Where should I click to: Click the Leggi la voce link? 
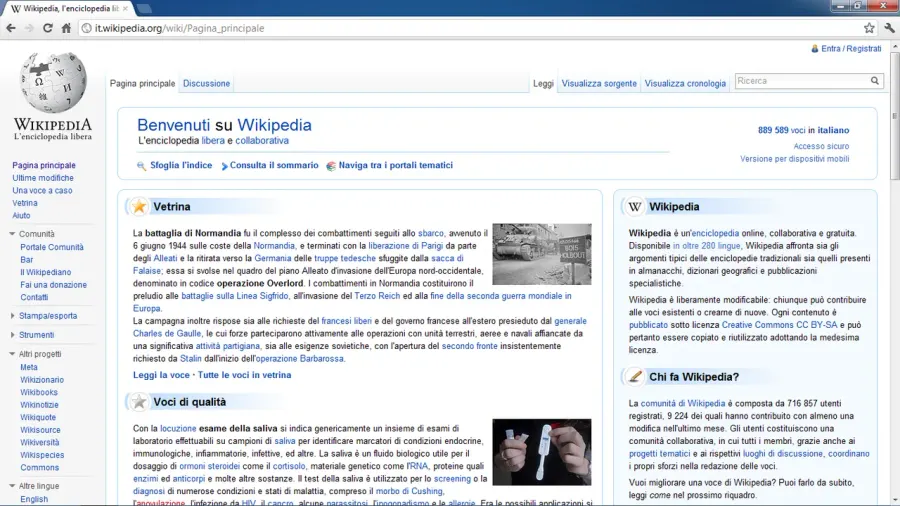pyautogui.click(x=161, y=375)
